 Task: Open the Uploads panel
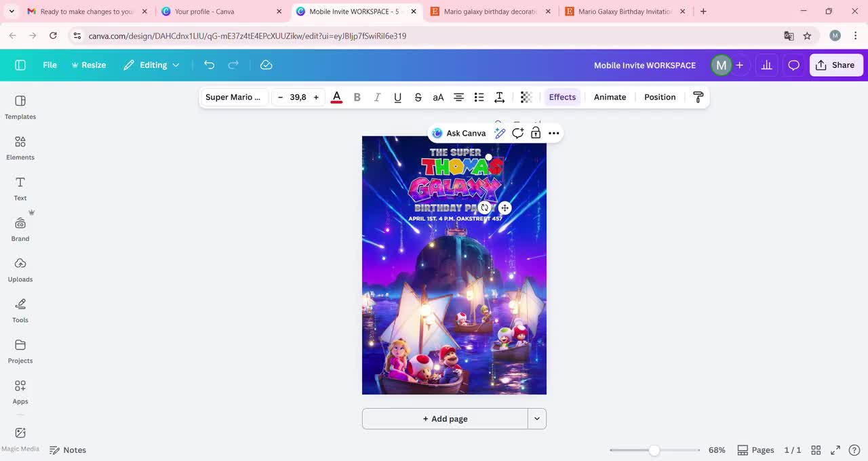click(x=20, y=270)
